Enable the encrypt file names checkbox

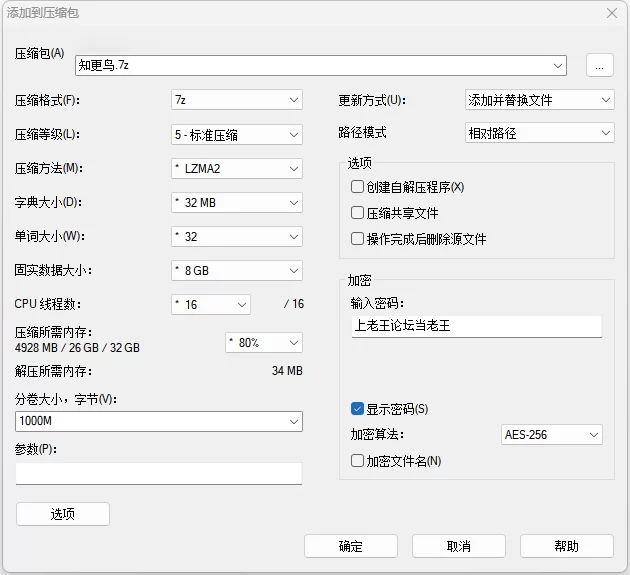tap(358, 461)
